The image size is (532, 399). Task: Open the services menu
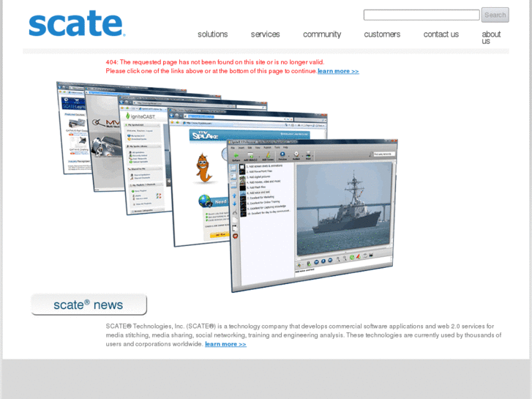[266, 34]
